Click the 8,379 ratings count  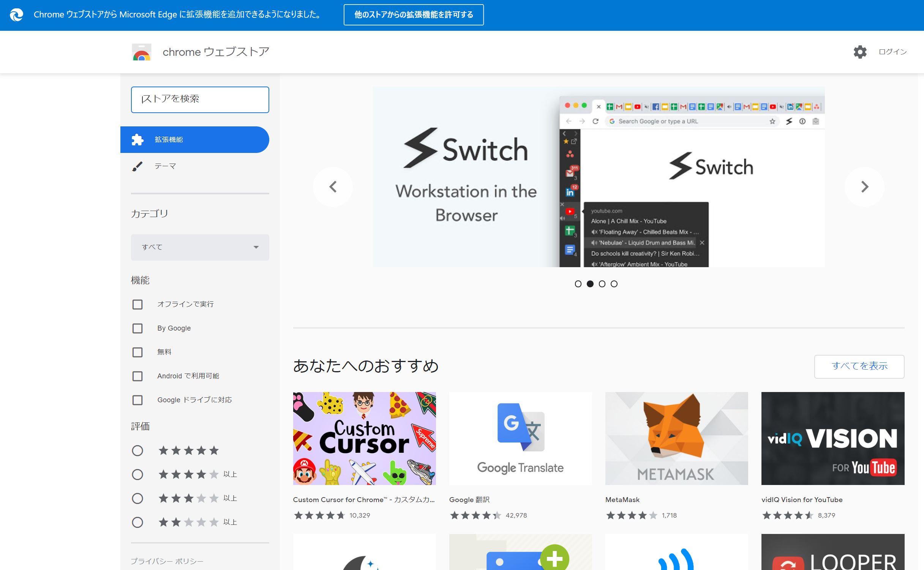pyautogui.click(x=826, y=515)
